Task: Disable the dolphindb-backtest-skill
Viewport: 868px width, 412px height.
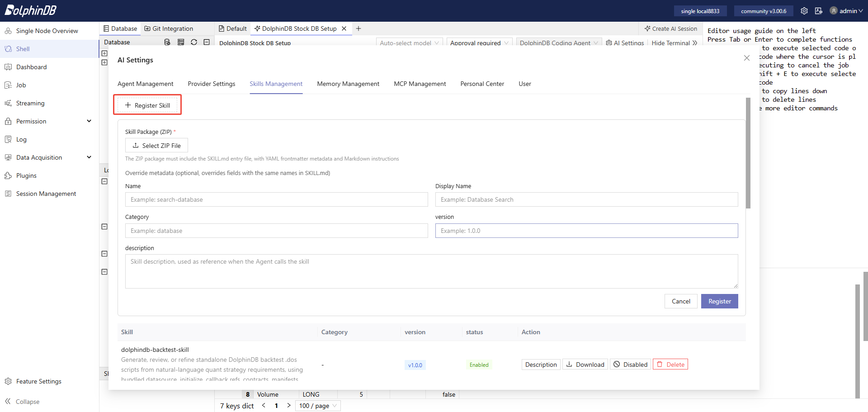Action: 630,365
